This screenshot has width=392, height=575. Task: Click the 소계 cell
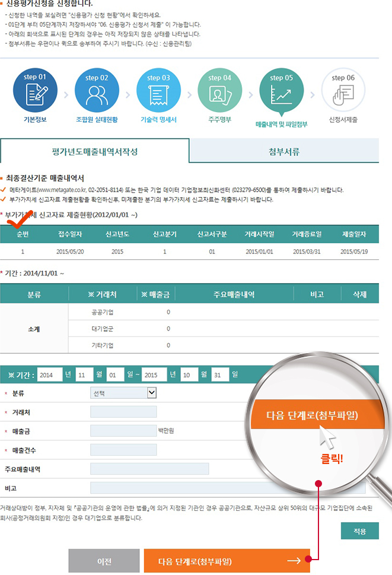pos(34,329)
